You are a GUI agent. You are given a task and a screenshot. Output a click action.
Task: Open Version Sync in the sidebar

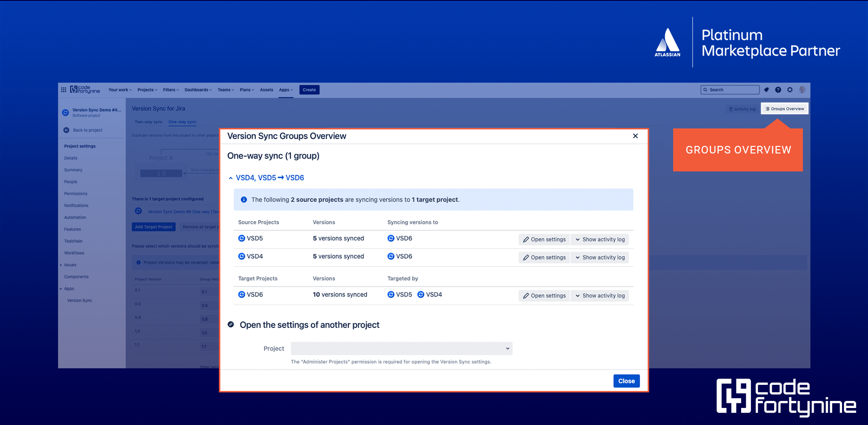coord(79,300)
